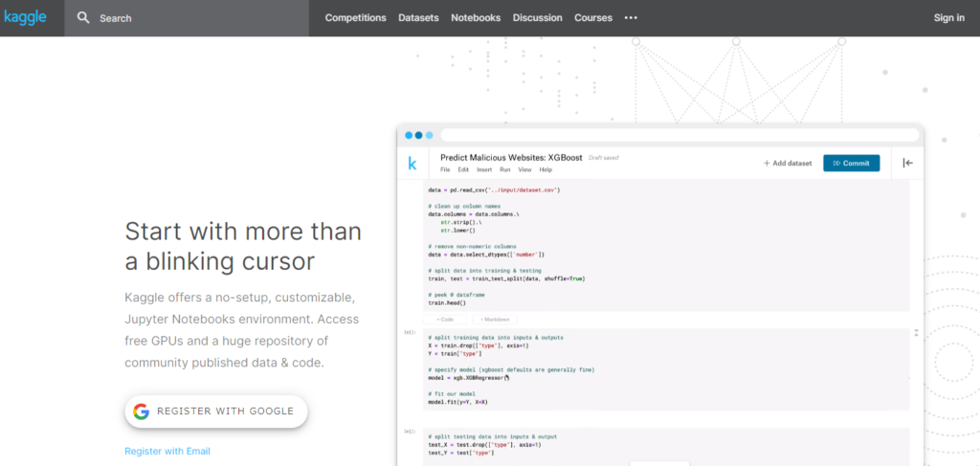This screenshot has width=980, height=466.
Task: Click Add dataset button
Action: point(788,163)
